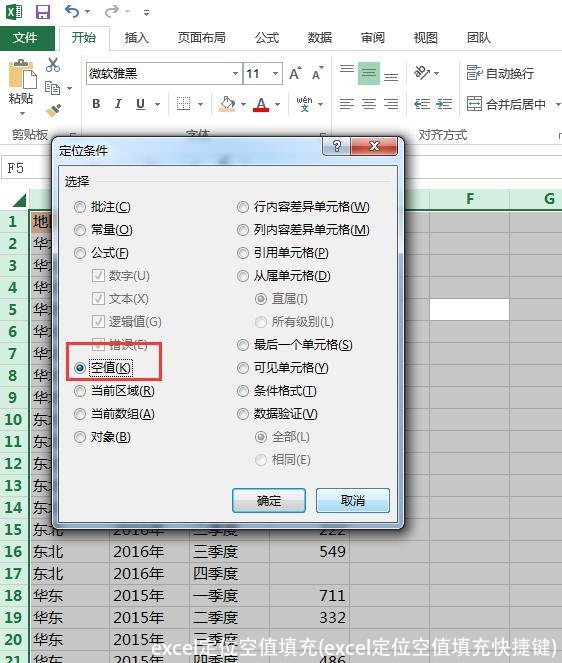Toggle Bold formatting
The image size is (562, 663).
tap(96, 104)
